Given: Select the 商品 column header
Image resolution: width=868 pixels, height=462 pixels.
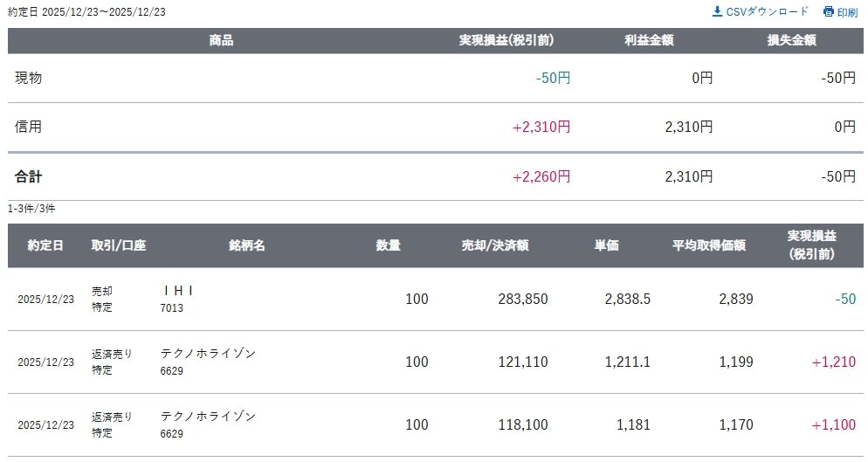Looking at the screenshot, I should click(x=221, y=40).
